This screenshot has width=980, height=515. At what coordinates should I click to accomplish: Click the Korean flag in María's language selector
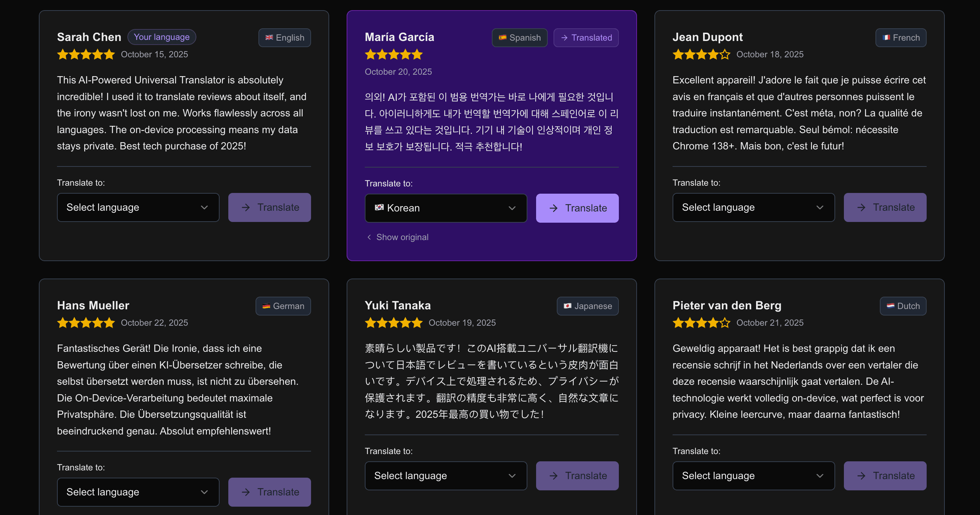click(379, 208)
